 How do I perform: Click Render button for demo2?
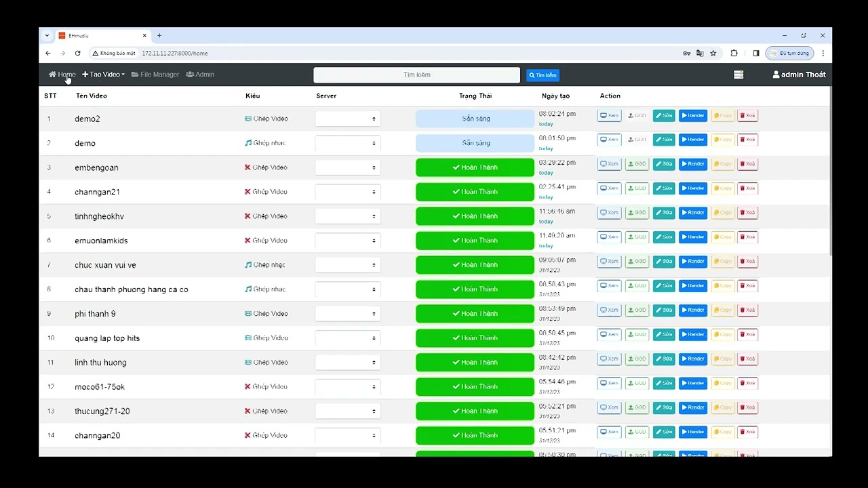(x=693, y=115)
